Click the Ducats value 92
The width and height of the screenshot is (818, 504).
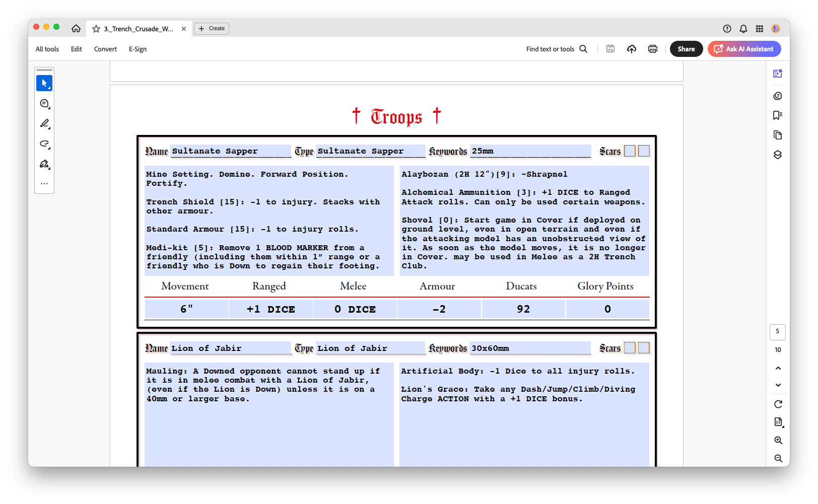[523, 309]
